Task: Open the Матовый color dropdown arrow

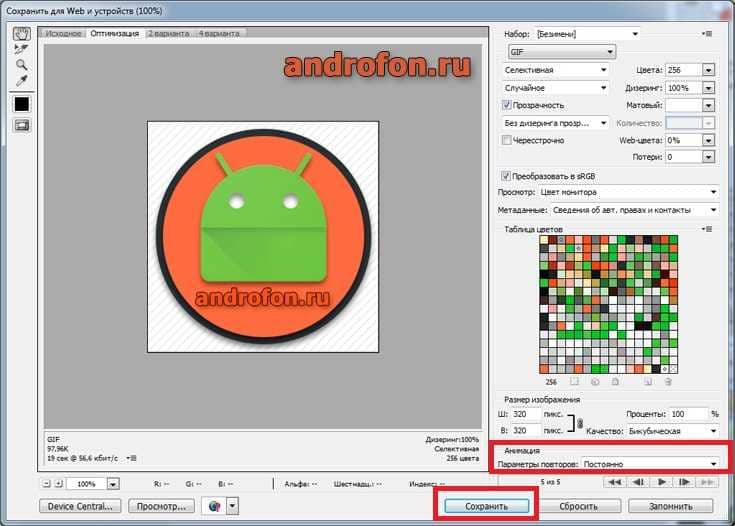Action: [x=708, y=105]
